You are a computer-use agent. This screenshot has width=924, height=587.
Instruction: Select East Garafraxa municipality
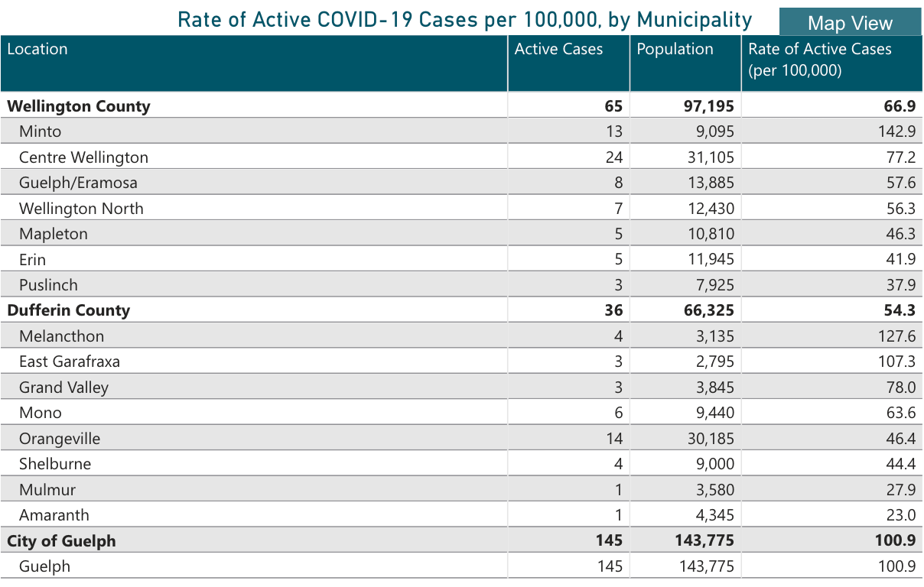pos(70,362)
